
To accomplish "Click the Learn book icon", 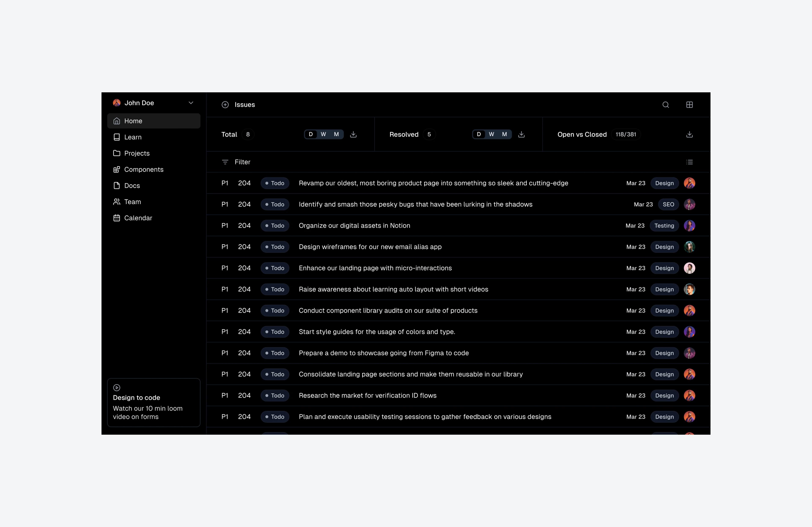I will pyautogui.click(x=117, y=137).
